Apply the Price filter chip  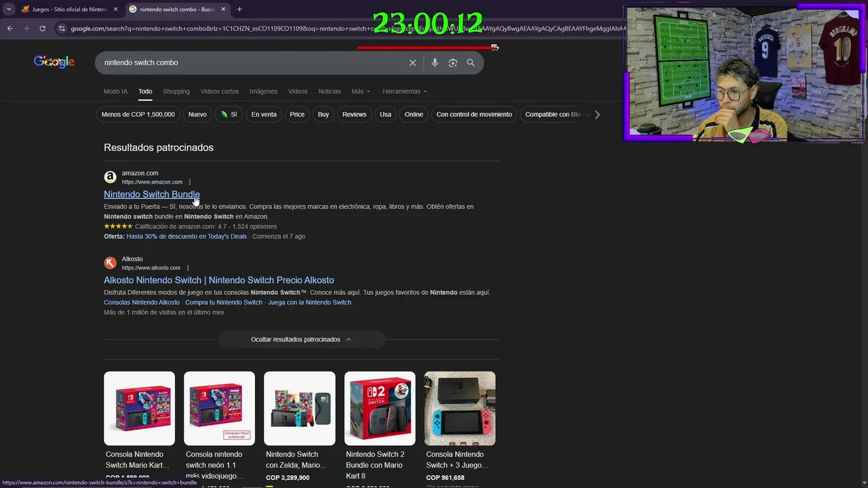(297, 115)
